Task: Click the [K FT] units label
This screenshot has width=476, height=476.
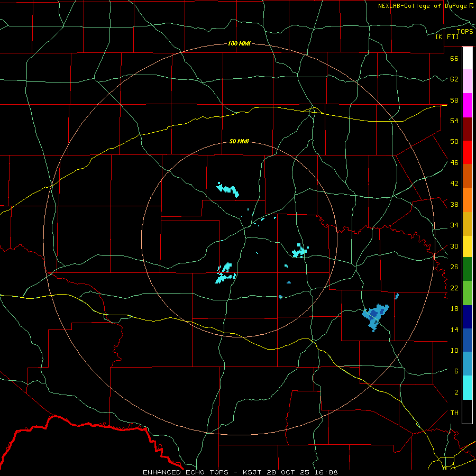Action: [x=447, y=37]
